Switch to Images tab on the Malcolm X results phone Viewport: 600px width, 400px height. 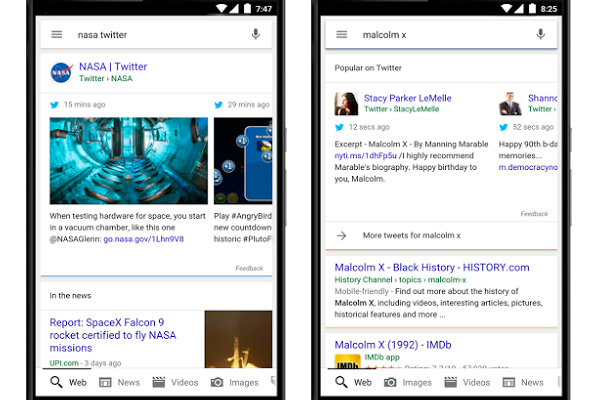pyautogui.click(x=408, y=382)
